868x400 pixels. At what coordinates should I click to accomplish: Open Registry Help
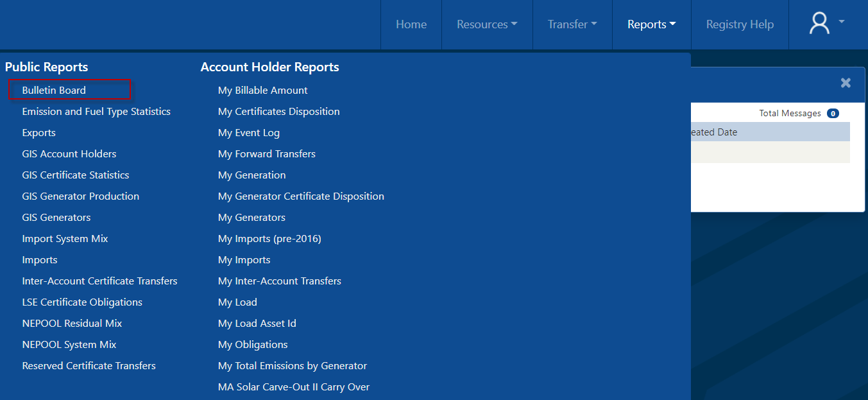click(739, 24)
